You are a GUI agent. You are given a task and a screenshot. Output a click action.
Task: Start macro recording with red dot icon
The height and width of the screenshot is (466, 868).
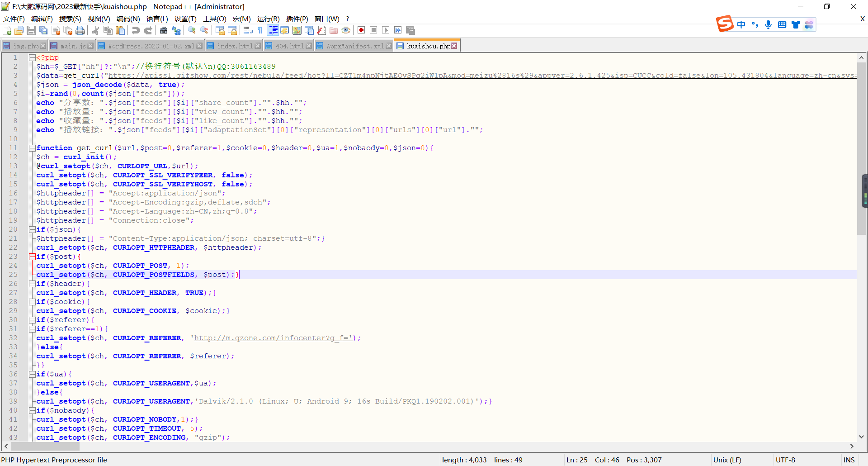(x=361, y=30)
